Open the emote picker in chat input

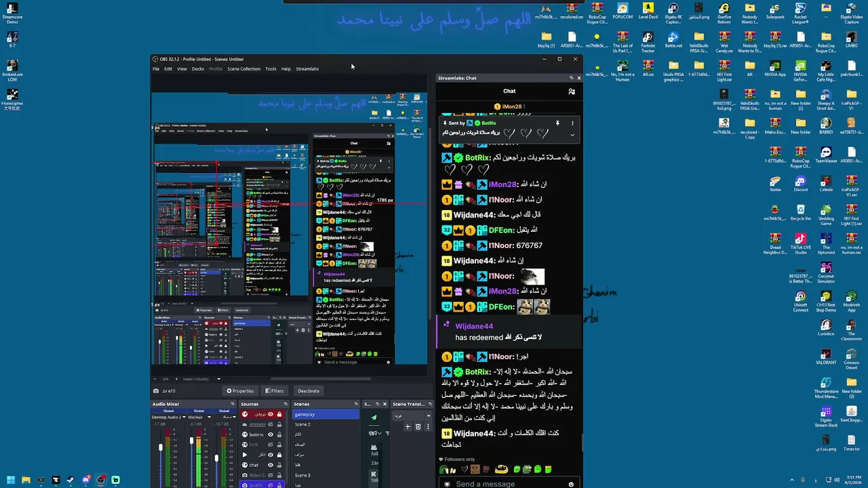(571, 484)
